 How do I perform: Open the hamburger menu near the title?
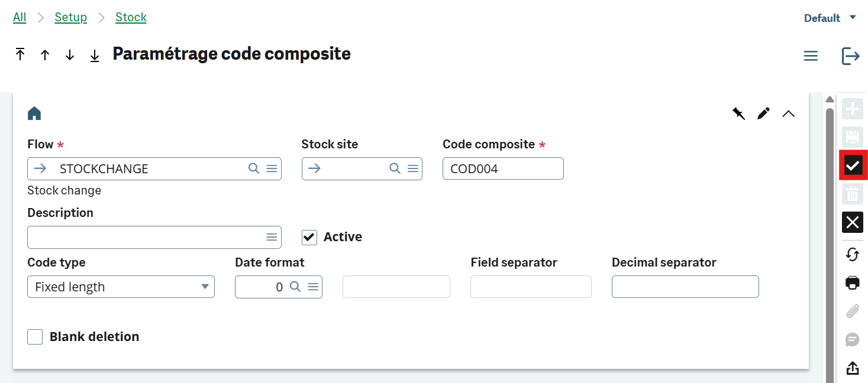[x=811, y=56]
